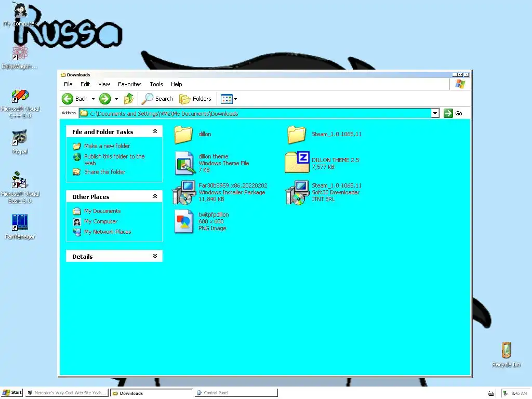
Task: Open the Tools menu
Action: pos(156,84)
